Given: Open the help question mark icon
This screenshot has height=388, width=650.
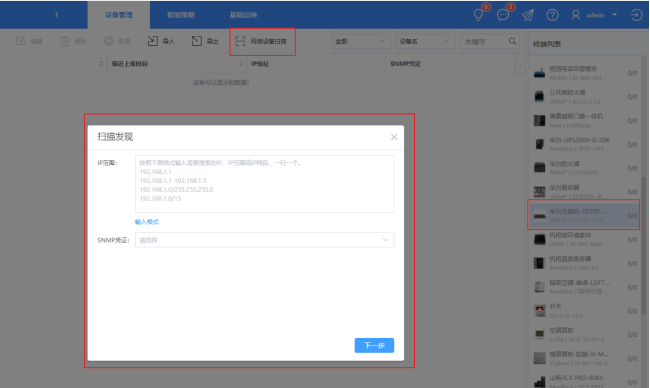Looking at the screenshot, I should 552,15.
